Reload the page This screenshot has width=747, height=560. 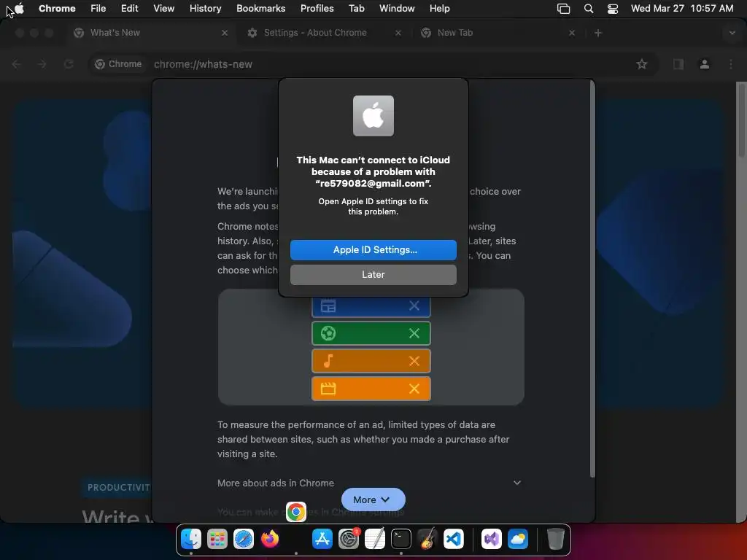pyautogui.click(x=69, y=64)
